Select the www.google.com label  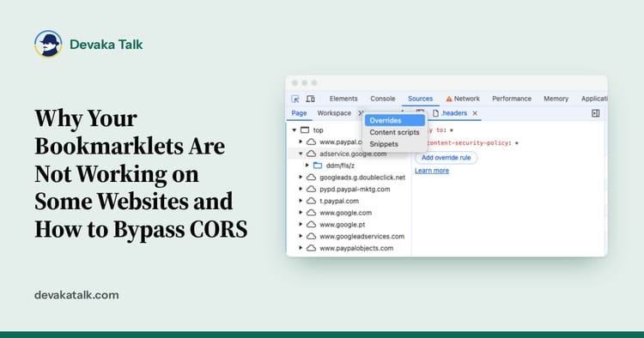coord(345,213)
